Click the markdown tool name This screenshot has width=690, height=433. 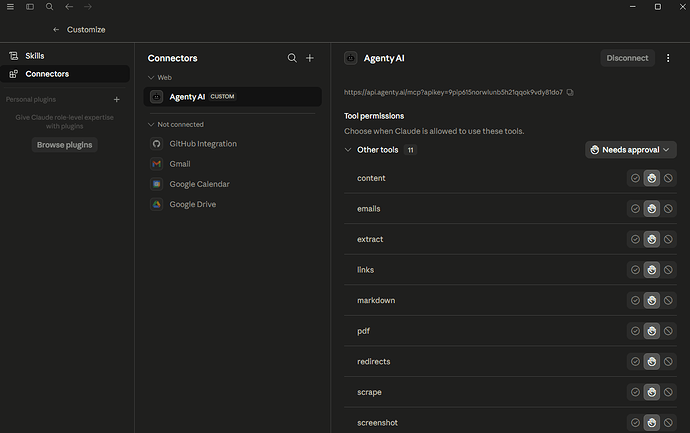pyautogui.click(x=376, y=301)
